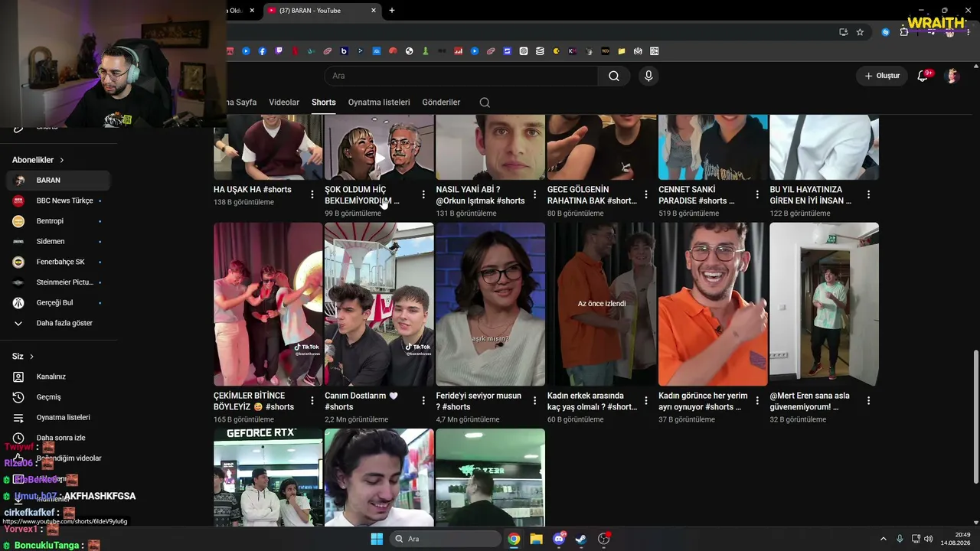Open YouTube notifications bell

coord(923,76)
